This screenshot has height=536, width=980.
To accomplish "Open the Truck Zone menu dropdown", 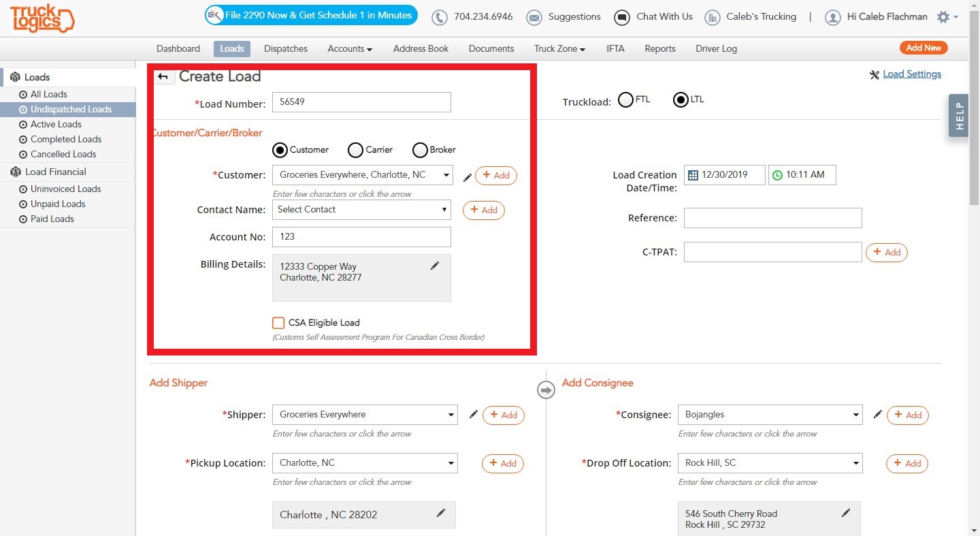I will click(559, 48).
